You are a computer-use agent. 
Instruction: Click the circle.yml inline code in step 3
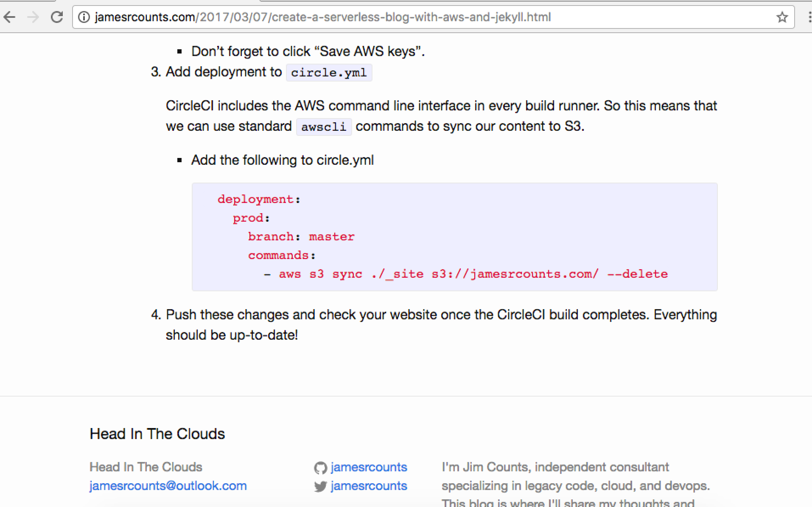click(x=329, y=73)
